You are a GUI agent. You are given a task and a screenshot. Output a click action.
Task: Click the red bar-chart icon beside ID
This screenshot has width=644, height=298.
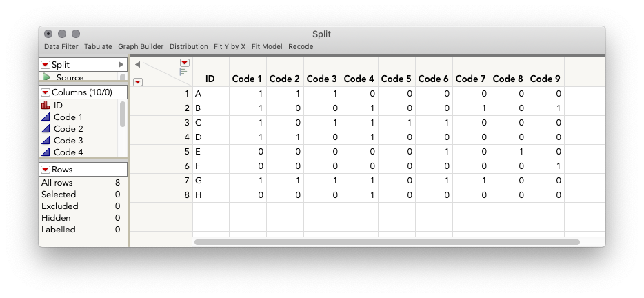(46, 106)
